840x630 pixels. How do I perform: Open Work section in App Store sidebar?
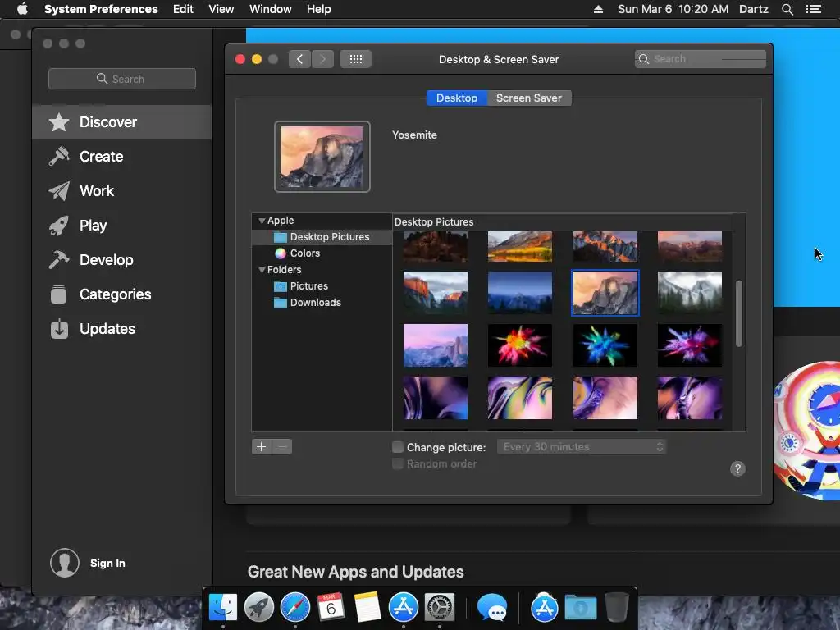pyautogui.click(x=122, y=190)
